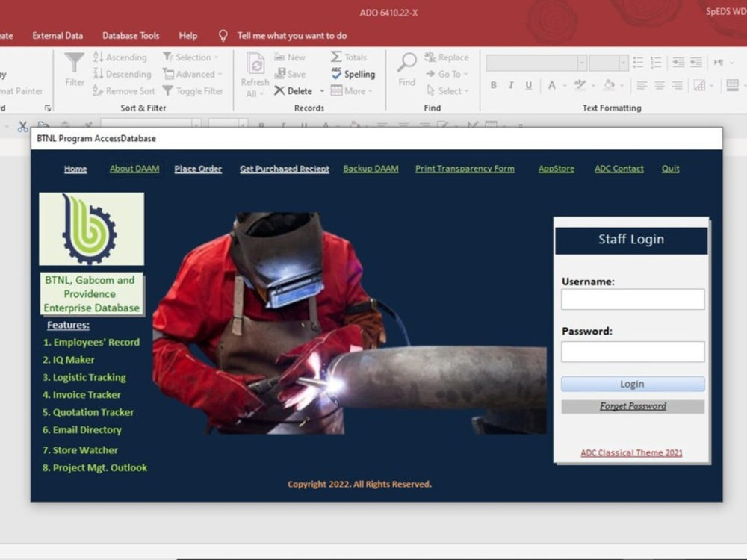This screenshot has width=747, height=560.
Task: Open the Database Tools ribbon tab
Action: 131,36
